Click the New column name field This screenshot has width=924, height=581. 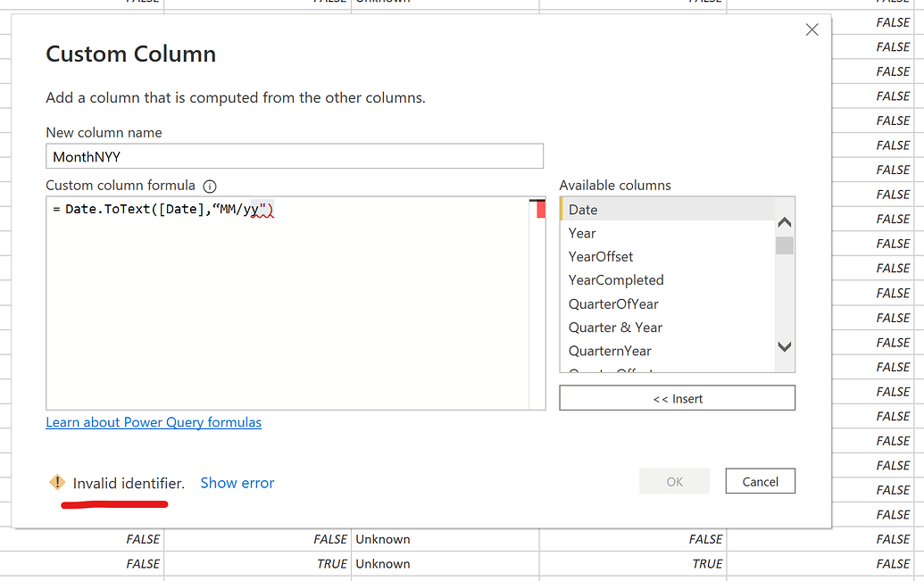pos(295,157)
